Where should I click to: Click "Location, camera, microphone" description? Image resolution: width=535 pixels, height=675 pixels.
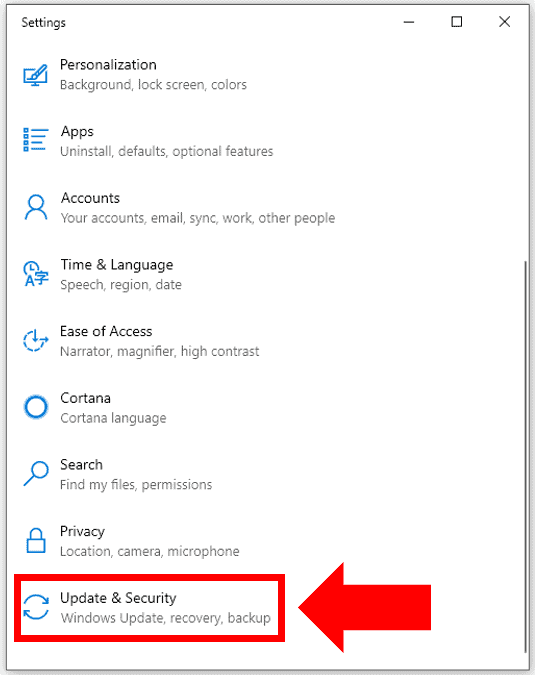(x=149, y=551)
